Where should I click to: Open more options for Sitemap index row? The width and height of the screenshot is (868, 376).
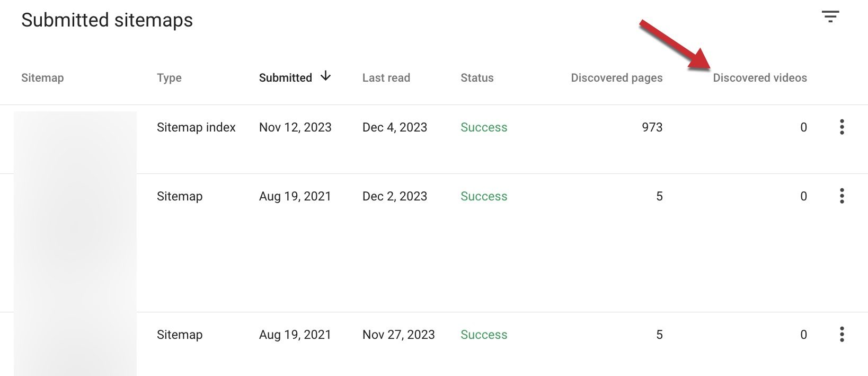[x=842, y=127]
